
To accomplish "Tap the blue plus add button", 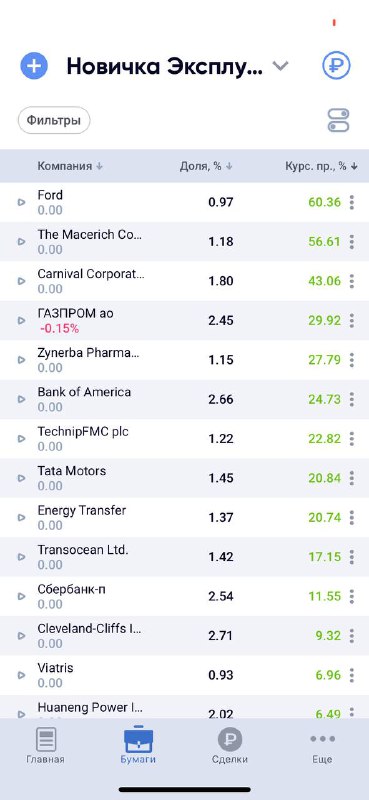I will click(34, 66).
